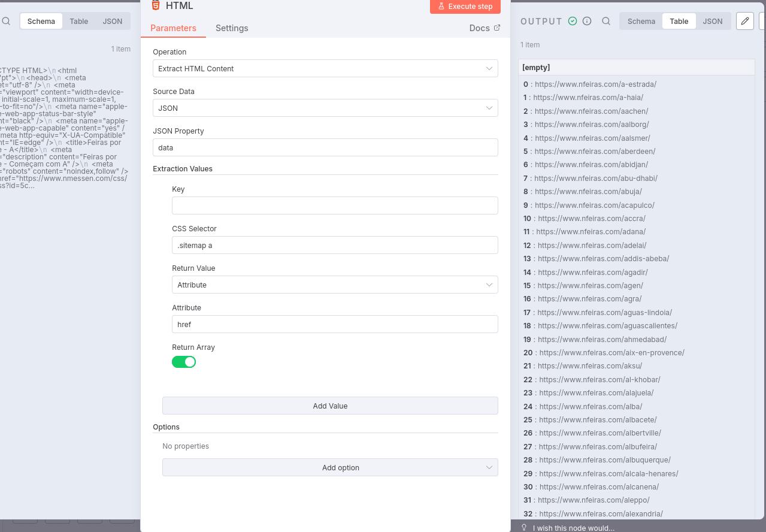Image resolution: width=766 pixels, height=532 pixels.
Task: Open the Return Value dropdown
Action: pos(335,285)
